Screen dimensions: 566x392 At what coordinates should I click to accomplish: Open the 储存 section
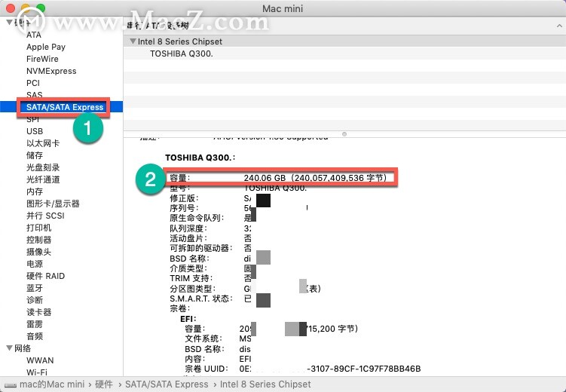tap(35, 155)
